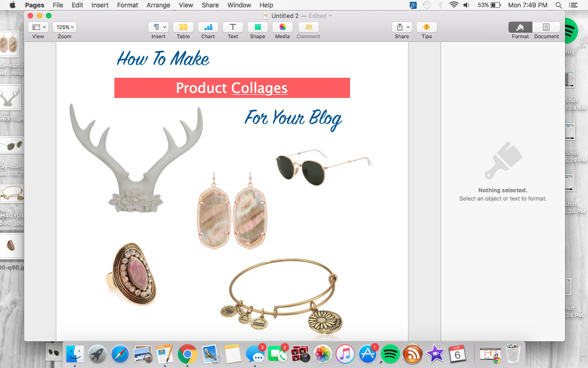
Task: Open the Insert toolbar dropdown
Action: point(158,27)
